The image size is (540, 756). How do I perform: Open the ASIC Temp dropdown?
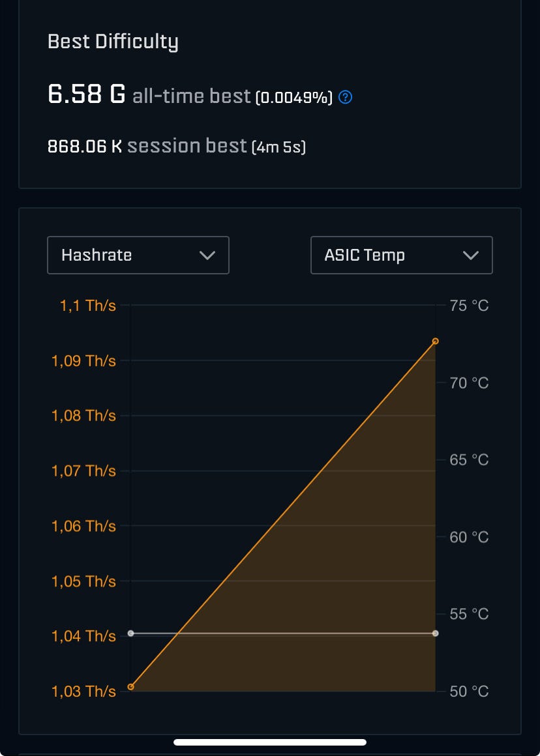pyautogui.click(x=401, y=255)
